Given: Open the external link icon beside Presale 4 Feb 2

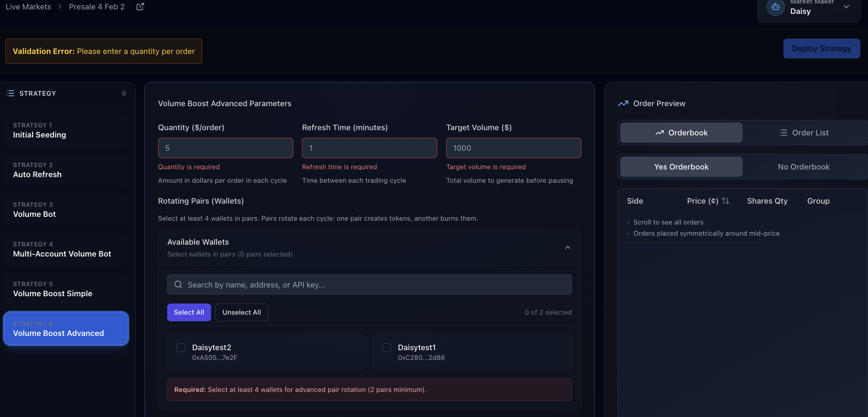Looking at the screenshot, I should (x=140, y=7).
